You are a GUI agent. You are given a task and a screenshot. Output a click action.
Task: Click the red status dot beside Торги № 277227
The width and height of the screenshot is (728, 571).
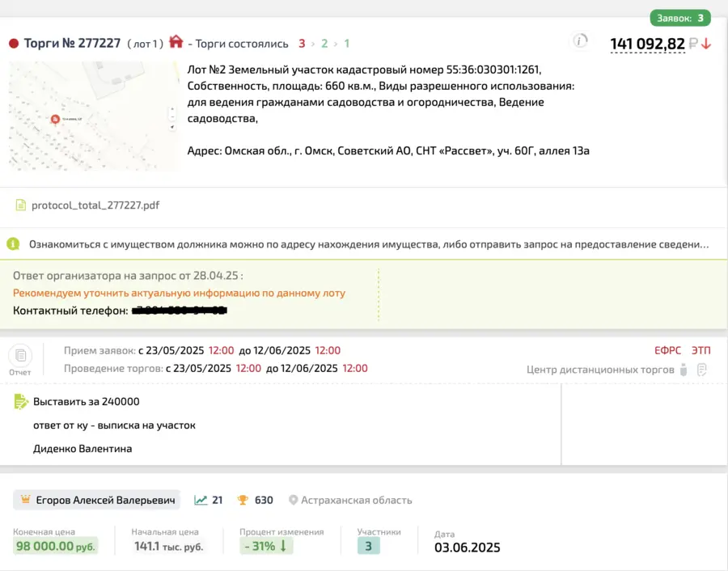coord(14,44)
